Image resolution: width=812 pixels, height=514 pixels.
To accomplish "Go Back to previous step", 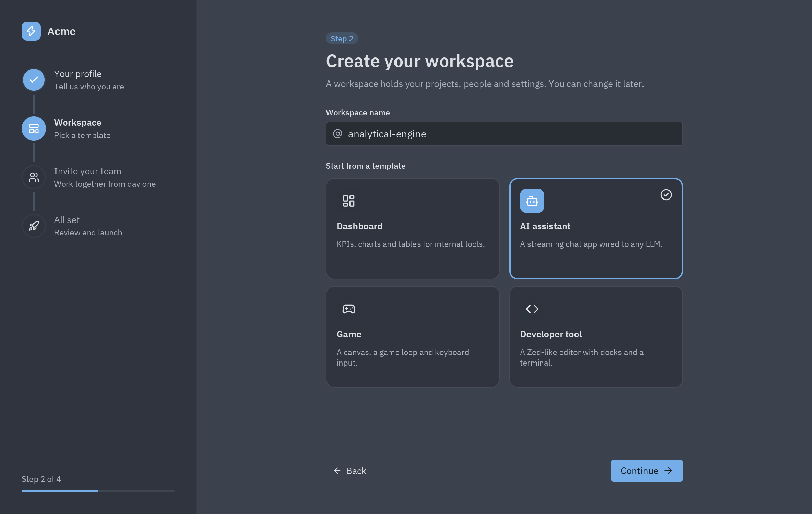I will point(350,471).
